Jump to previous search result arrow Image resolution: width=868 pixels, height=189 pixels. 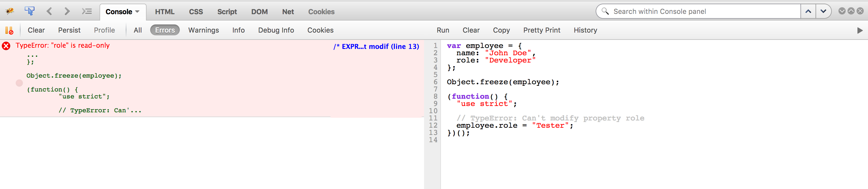click(808, 11)
